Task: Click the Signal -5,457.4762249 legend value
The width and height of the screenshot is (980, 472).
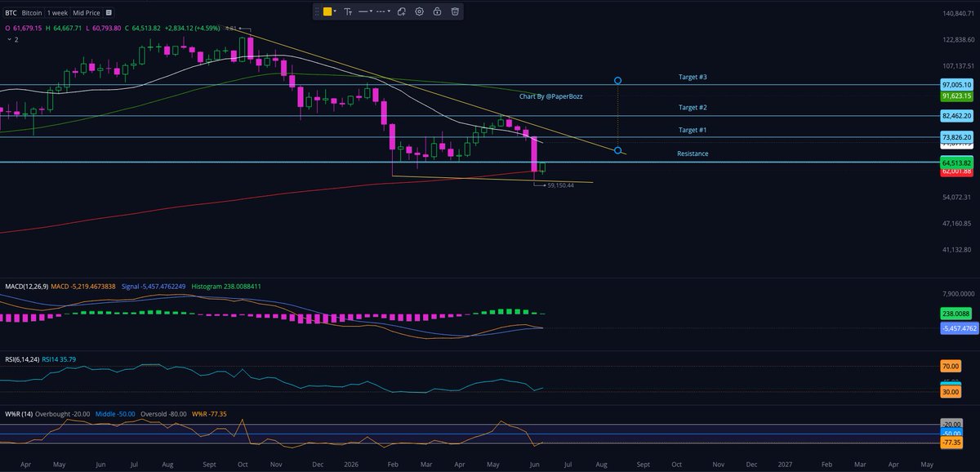Action: (x=154, y=287)
